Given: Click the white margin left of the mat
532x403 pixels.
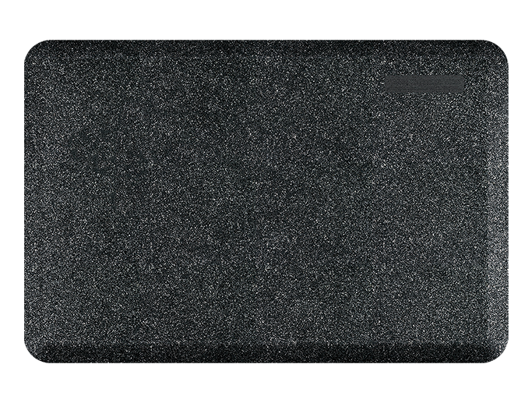Looking at the screenshot, I should 12,201.
